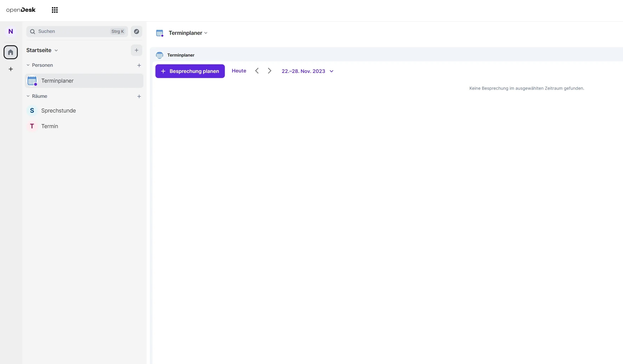This screenshot has height=364, width=623.
Task: Open the Startseite dropdown menu
Action: pyautogui.click(x=42, y=50)
